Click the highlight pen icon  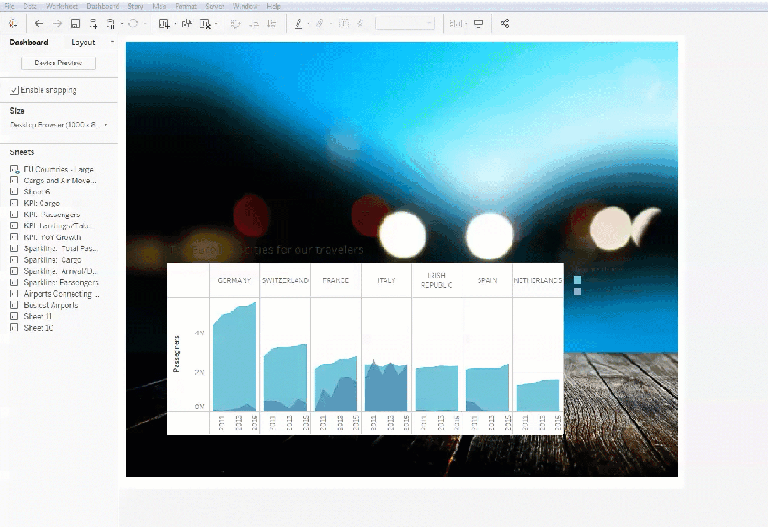(x=298, y=24)
